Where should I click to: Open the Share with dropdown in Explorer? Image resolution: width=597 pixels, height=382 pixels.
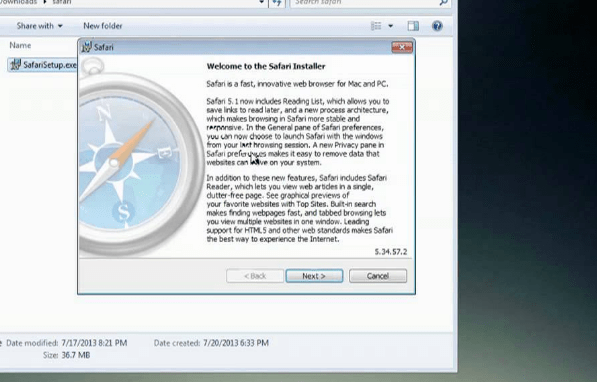[x=39, y=26]
